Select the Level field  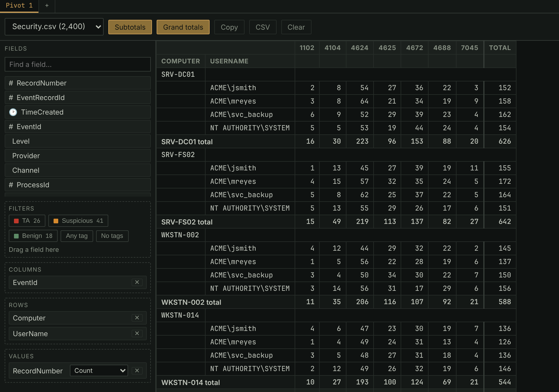78,141
